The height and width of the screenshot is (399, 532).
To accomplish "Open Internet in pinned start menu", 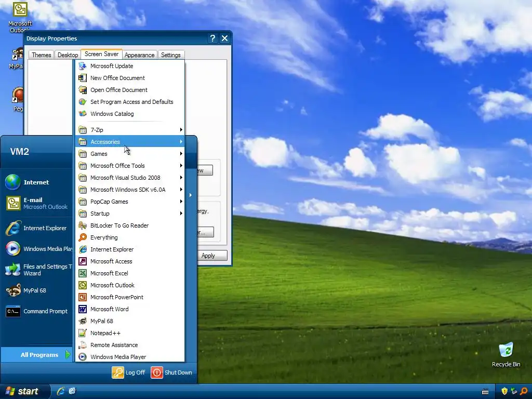I will click(37, 182).
